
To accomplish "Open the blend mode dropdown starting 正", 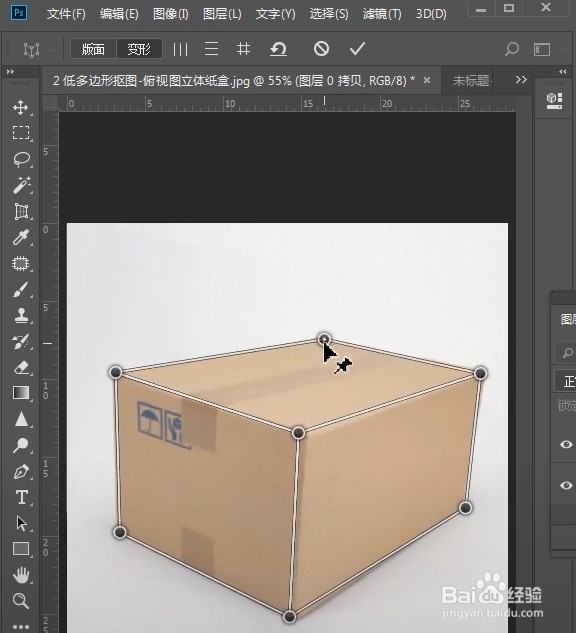I will (x=566, y=381).
